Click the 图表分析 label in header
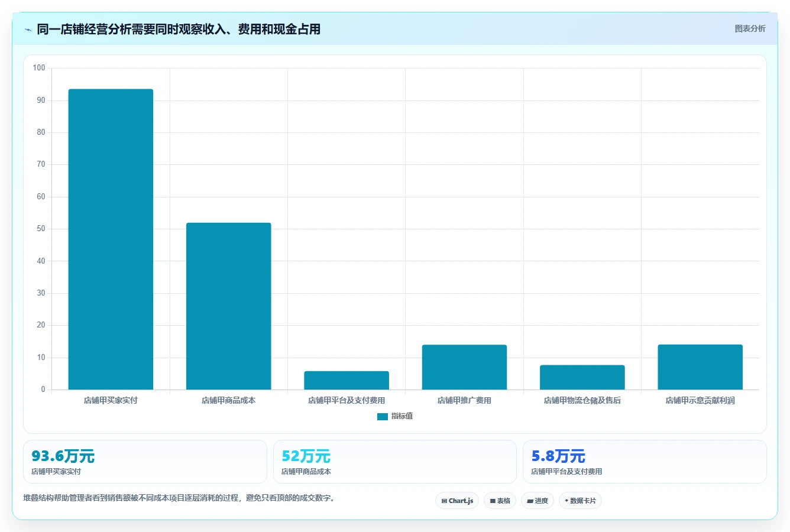 (750, 28)
